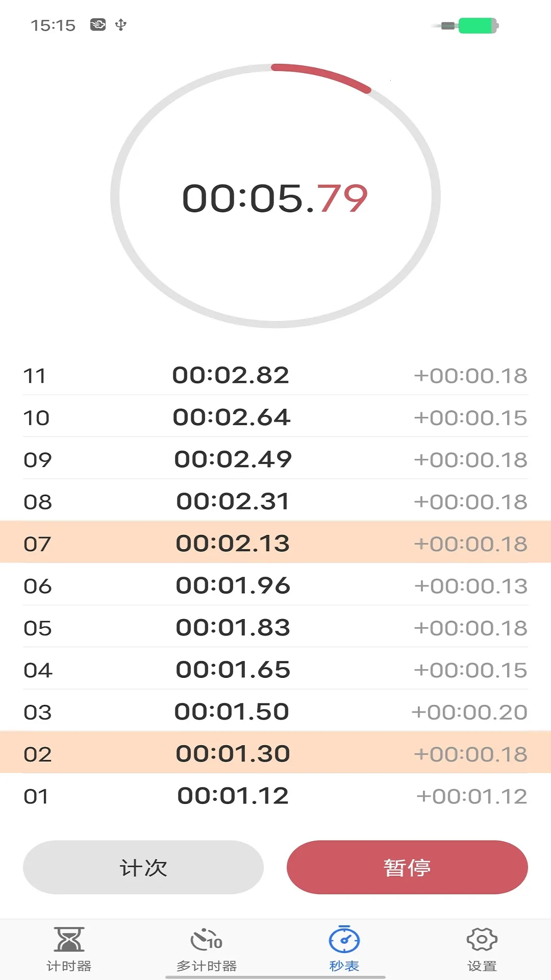551x980 pixels.
Task: Tap the USB icon in status bar
Action: (x=121, y=24)
